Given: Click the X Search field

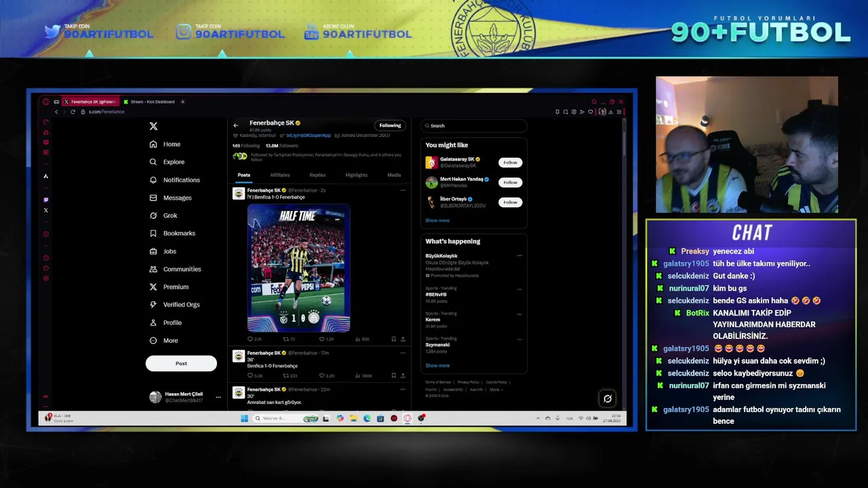Looking at the screenshot, I should (473, 125).
